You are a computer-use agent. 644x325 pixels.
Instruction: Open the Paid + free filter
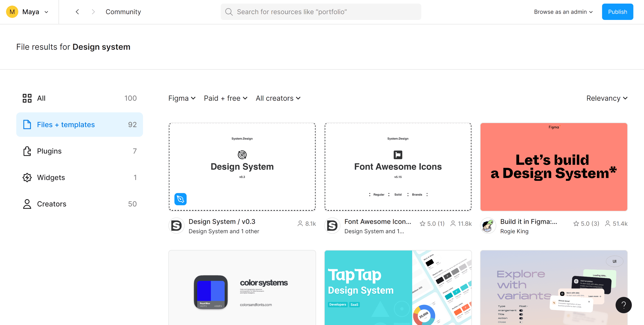click(225, 98)
